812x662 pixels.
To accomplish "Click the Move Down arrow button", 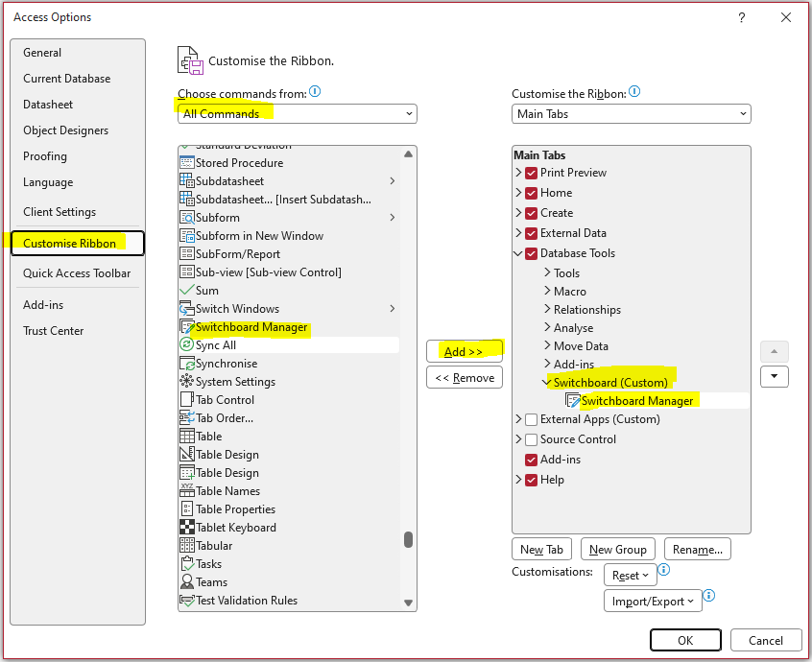I will point(775,376).
